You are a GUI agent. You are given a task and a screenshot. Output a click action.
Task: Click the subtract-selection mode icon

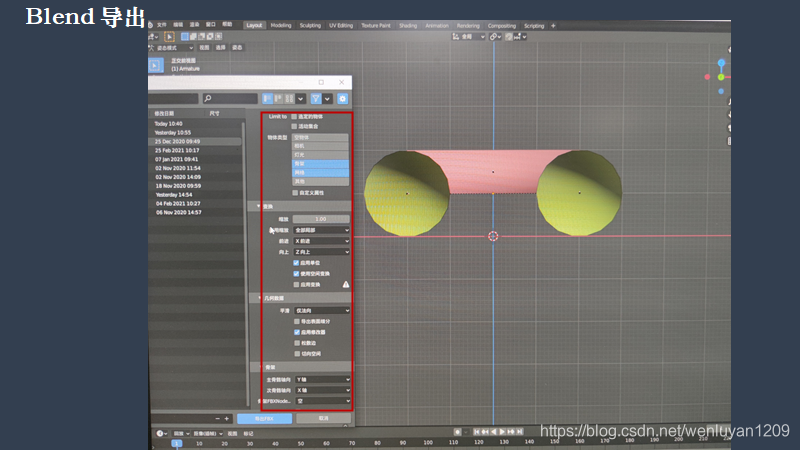point(202,37)
